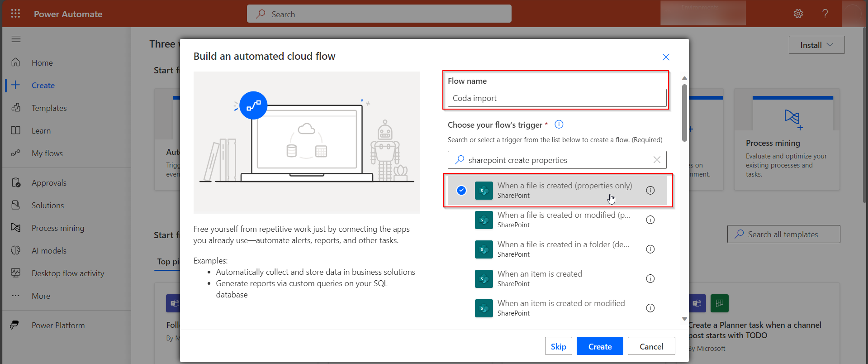
Task: Expand the More navigation item
Action: tap(41, 296)
